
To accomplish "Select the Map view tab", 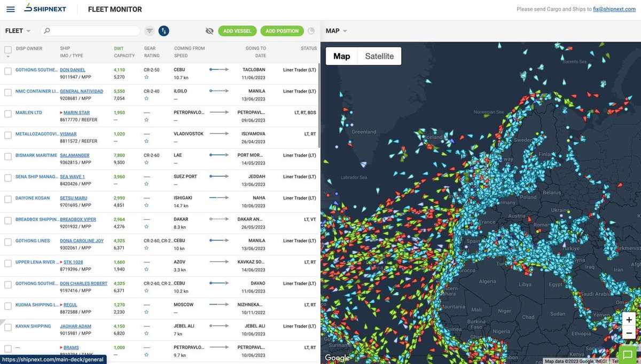I will tap(342, 56).
